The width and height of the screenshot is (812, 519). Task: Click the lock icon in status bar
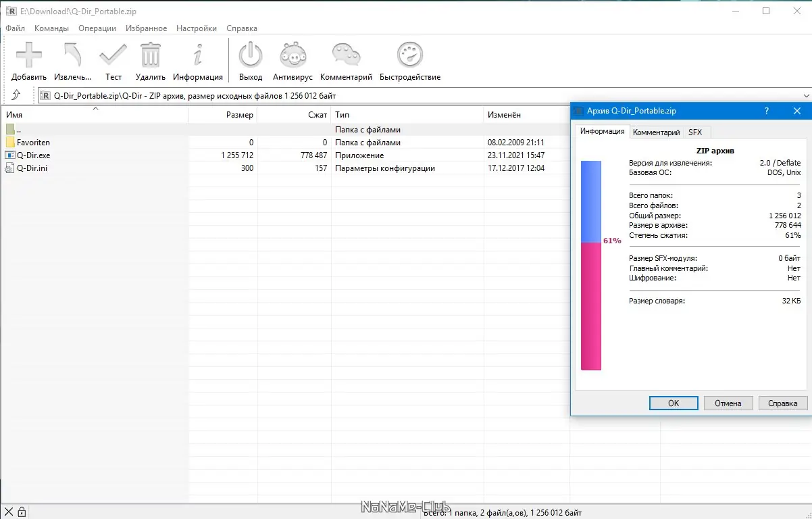click(22, 512)
